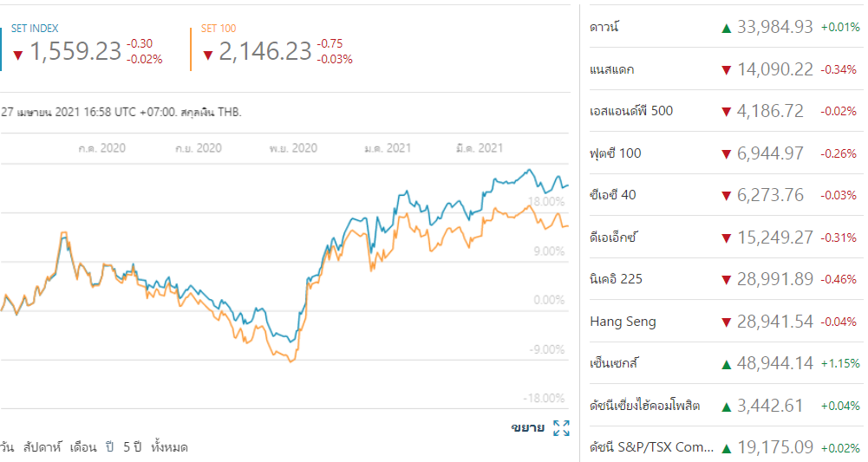Click SET 100 red down arrow

click(207, 55)
